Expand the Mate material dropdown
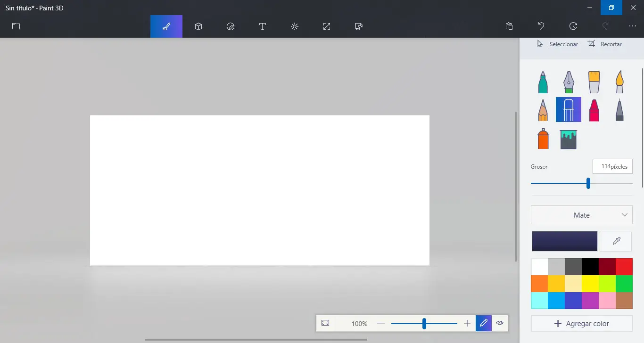This screenshot has width=644, height=343. click(582, 215)
